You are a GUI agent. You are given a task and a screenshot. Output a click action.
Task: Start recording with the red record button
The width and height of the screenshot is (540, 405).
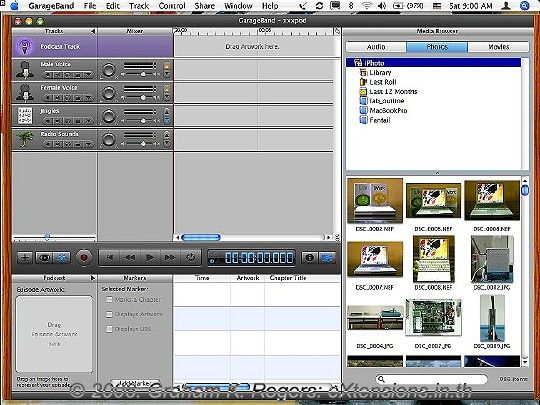[x=84, y=257]
